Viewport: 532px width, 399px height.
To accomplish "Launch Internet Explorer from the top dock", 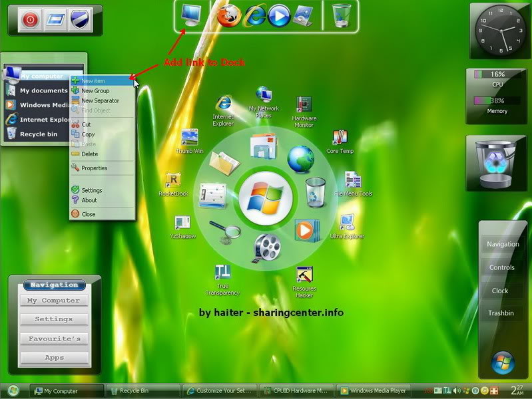I will 255,16.
